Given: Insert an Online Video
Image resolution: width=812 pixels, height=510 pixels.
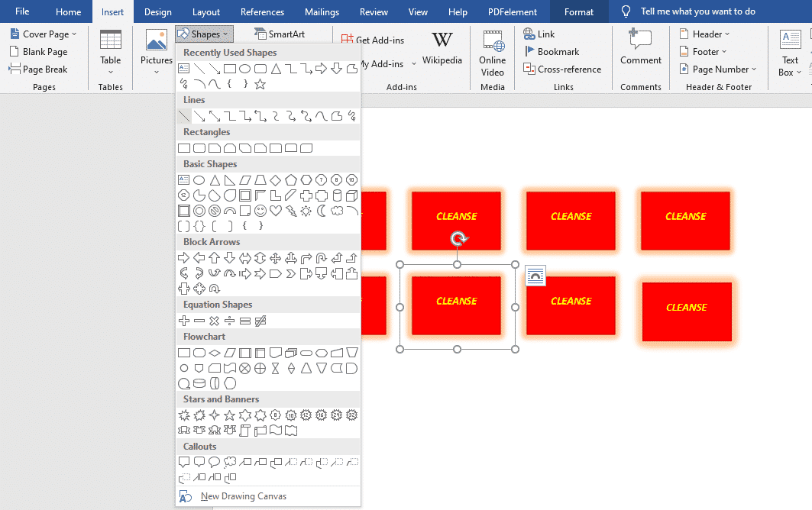Looking at the screenshot, I should point(492,52).
